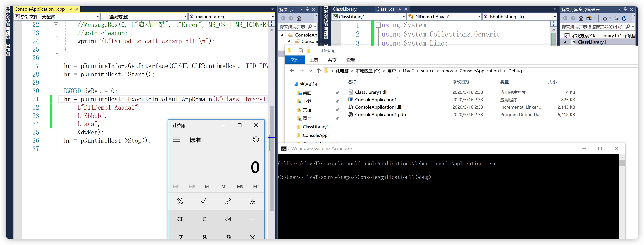Click the x squared key

(x=228, y=201)
